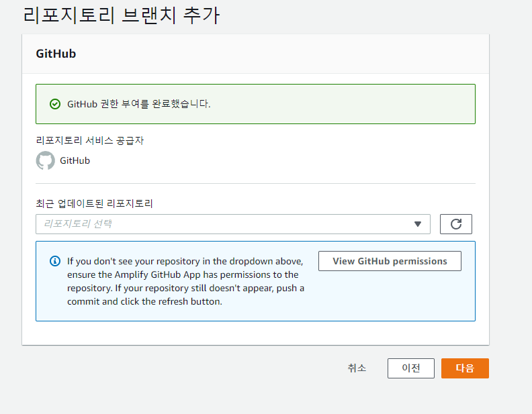Click the "ensure the Amplify GitHub App" text line

(x=183, y=274)
